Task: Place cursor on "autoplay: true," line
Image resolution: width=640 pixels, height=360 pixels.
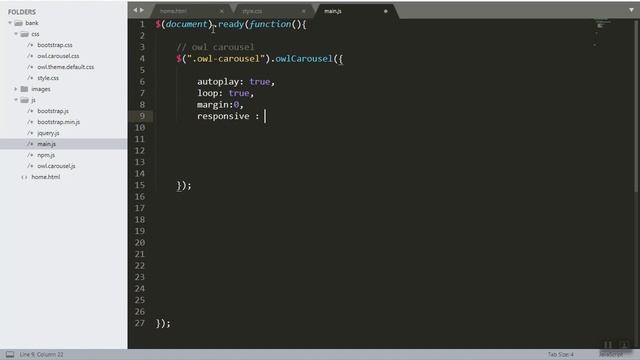Action: click(x=236, y=82)
